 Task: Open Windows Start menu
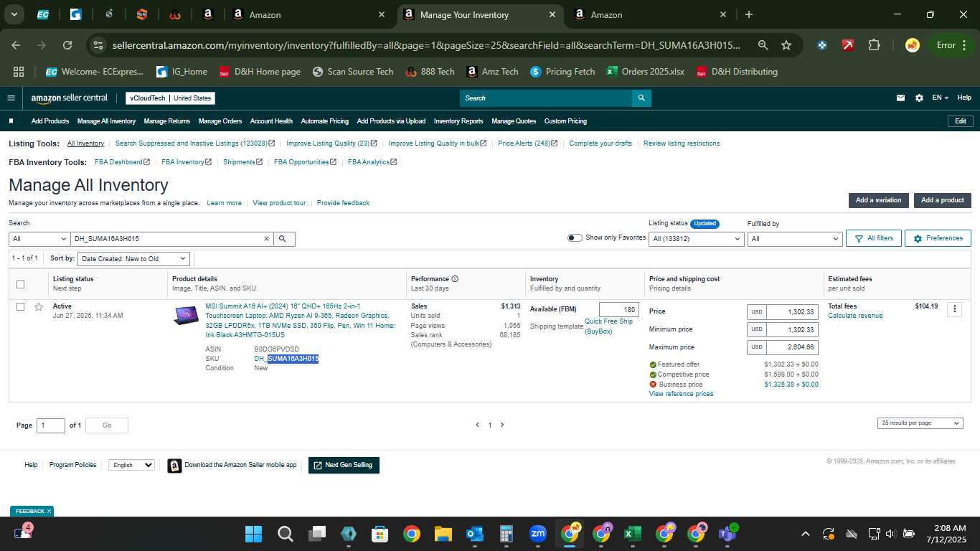click(253, 534)
